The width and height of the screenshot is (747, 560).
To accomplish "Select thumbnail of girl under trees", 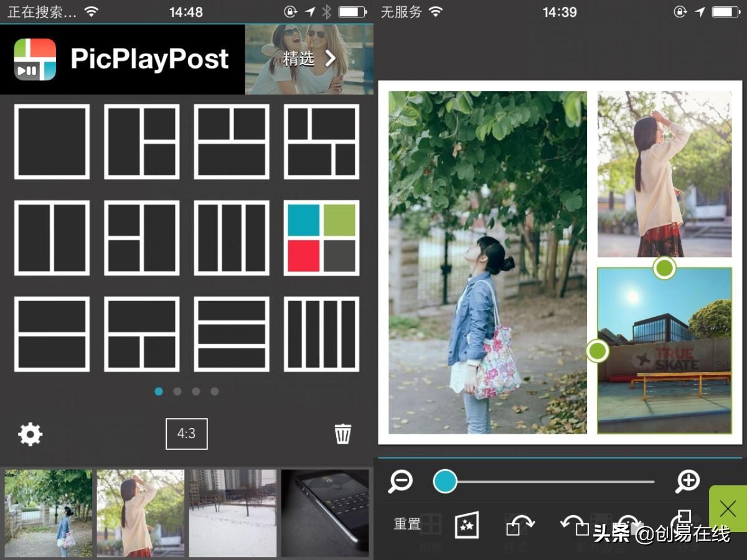I will pos(49,513).
